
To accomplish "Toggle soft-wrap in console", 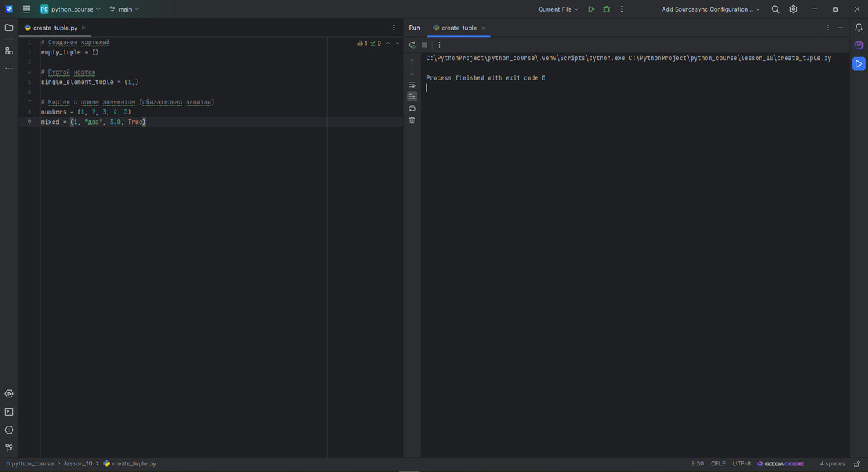I will 412,85.
